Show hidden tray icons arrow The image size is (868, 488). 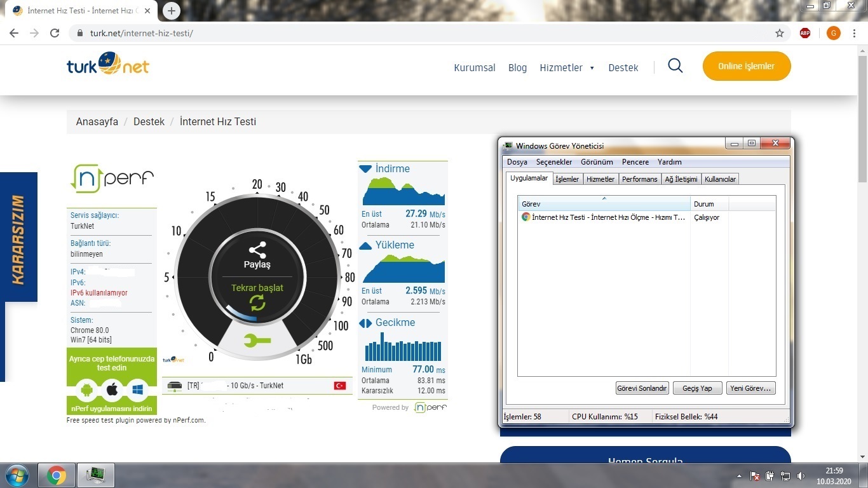coord(740,476)
